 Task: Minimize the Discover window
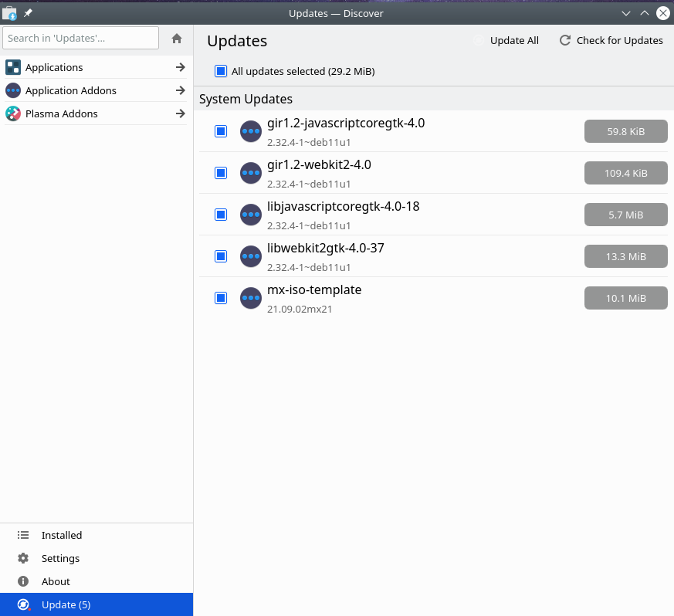tap(626, 13)
